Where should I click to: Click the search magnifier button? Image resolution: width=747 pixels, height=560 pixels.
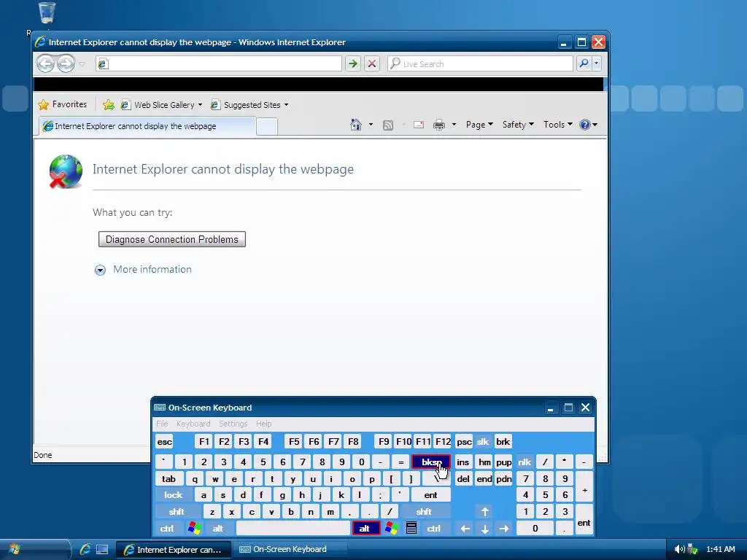click(x=584, y=63)
